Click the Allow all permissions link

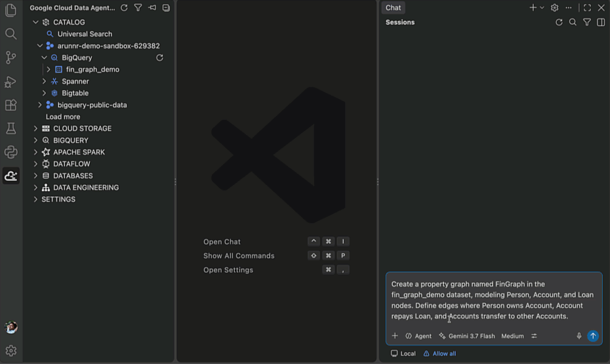click(x=439, y=354)
